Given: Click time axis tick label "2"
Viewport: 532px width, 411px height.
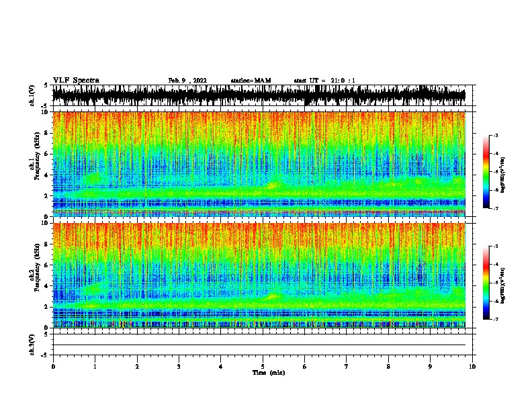Looking at the screenshot, I should pyautogui.click(x=137, y=366).
